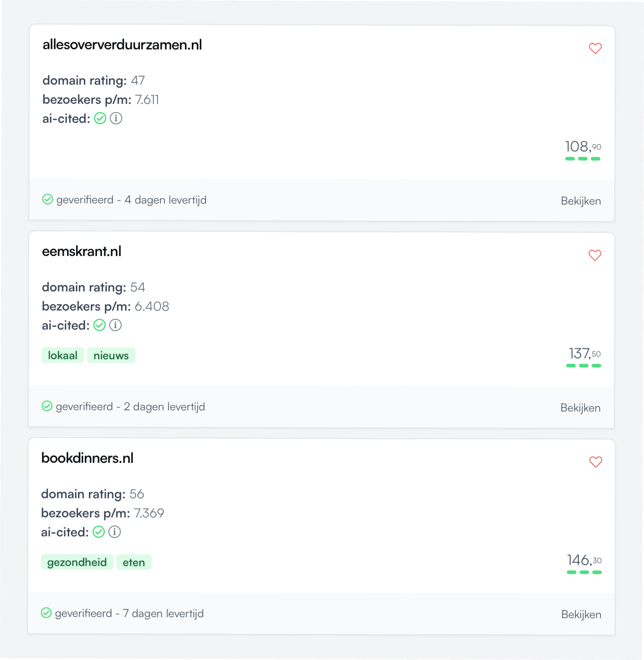Image resolution: width=644 pixels, height=660 pixels.
Task: Open the ai-cited info icon for allesoververduurzamen.nl
Action: [x=116, y=118]
